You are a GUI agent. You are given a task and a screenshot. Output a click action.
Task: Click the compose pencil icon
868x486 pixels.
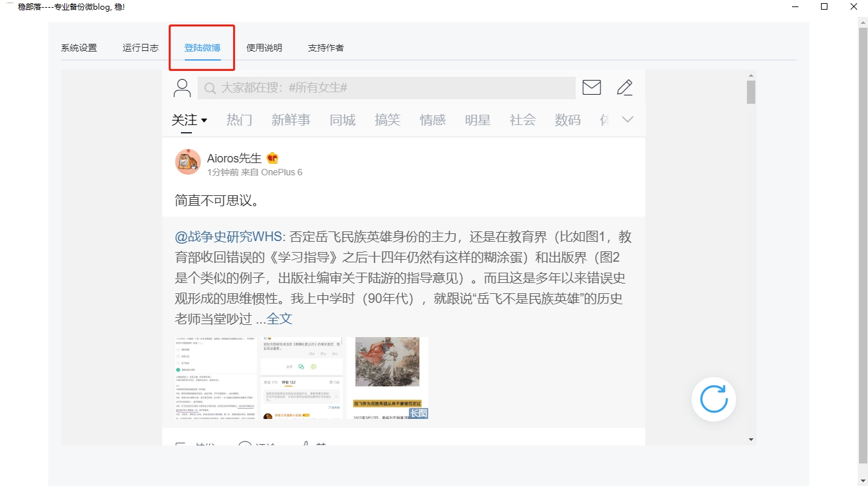(x=624, y=87)
